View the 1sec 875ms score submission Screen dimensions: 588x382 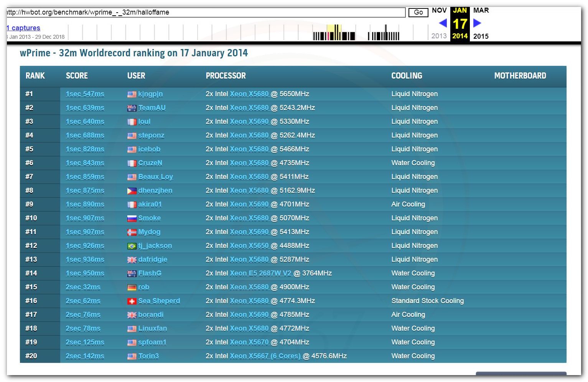pos(85,190)
